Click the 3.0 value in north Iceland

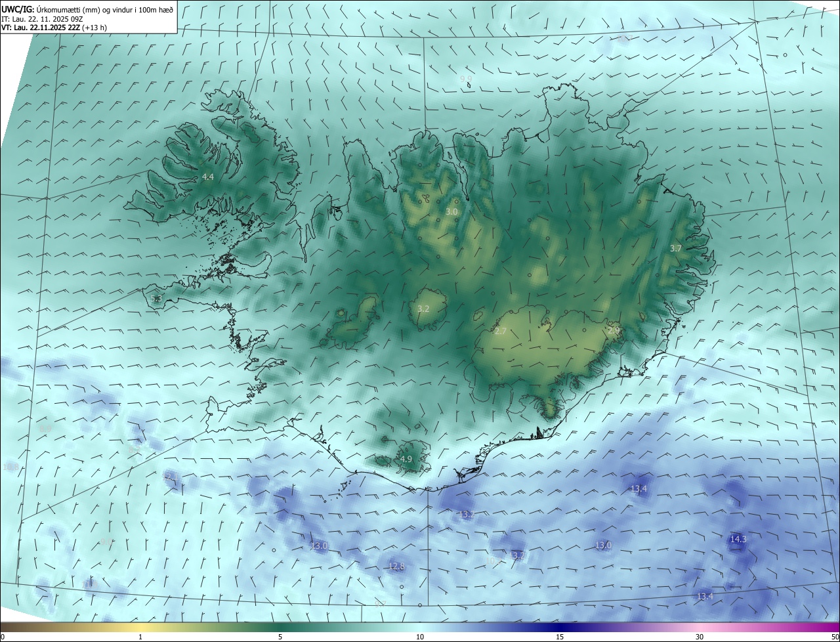pos(451,212)
